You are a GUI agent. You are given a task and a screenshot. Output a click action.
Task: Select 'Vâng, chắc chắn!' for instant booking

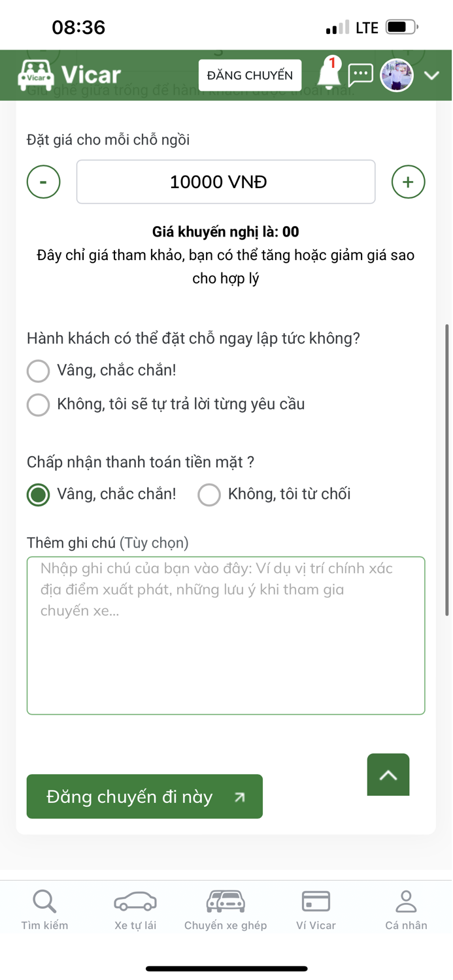click(38, 370)
